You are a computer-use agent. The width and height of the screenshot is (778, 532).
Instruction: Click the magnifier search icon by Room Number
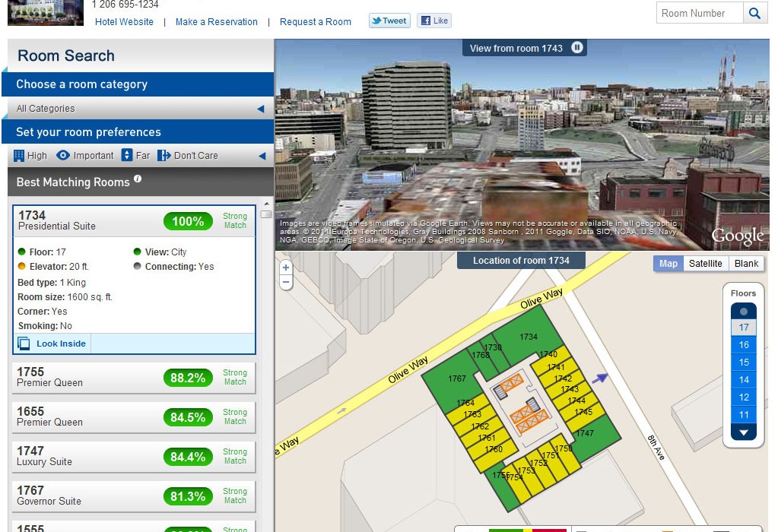(x=754, y=13)
